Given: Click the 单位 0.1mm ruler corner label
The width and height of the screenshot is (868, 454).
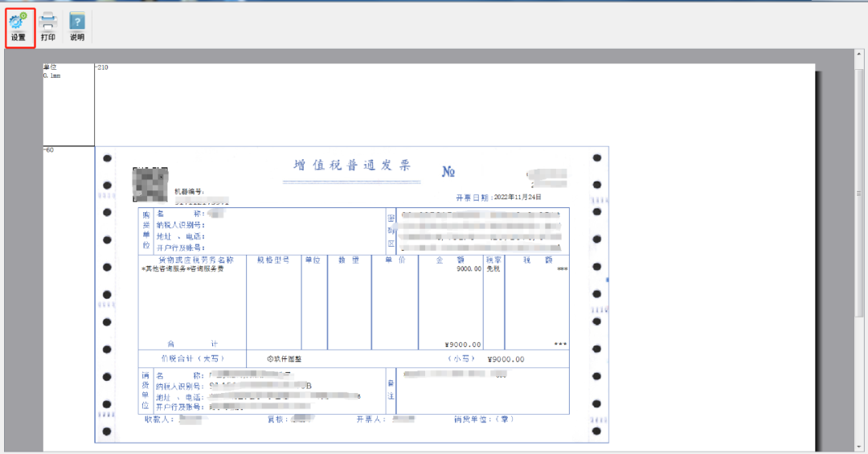Looking at the screenshot, I should 51,72.
